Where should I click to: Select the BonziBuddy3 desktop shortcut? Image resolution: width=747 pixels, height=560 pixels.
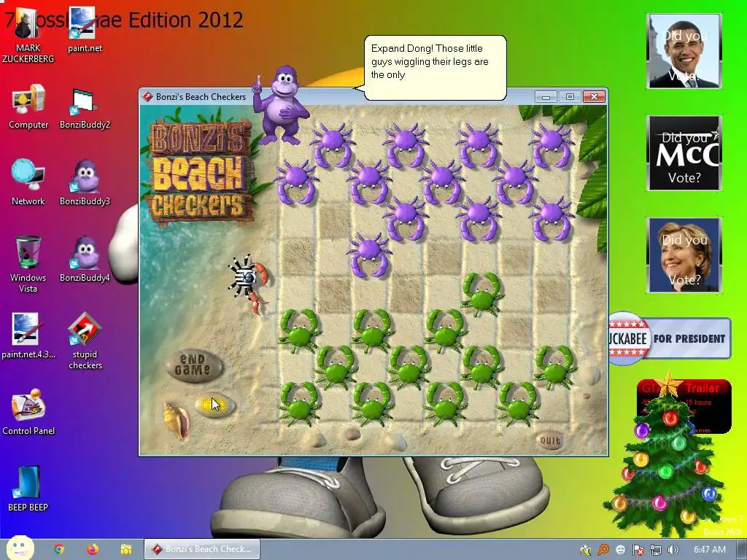click(85, 182)
